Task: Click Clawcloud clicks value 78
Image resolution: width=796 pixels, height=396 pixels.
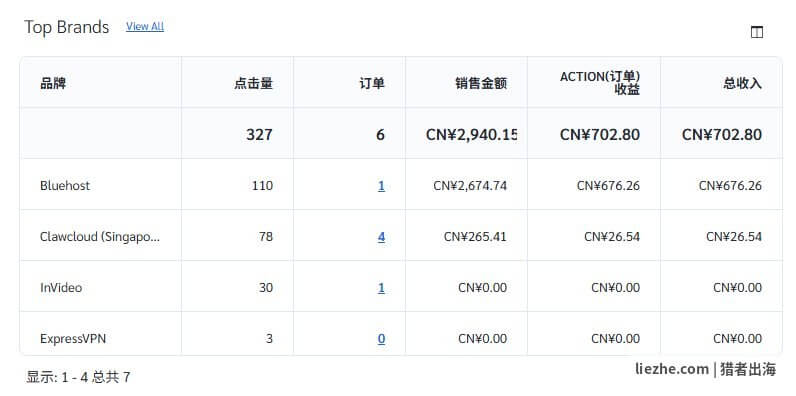Action: (266, 237)
